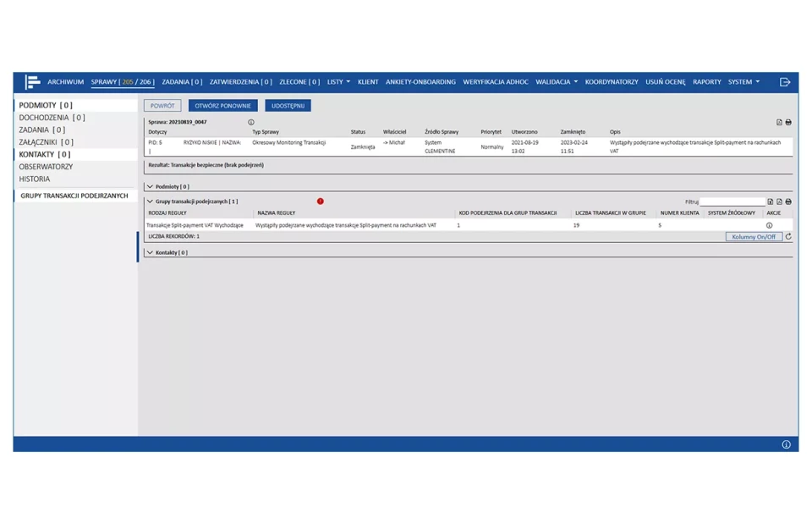This screenshot has width=812, height=524.
Task: Click the logout icon in top bar
Action: pyautogui.click(x=785, y=82)
